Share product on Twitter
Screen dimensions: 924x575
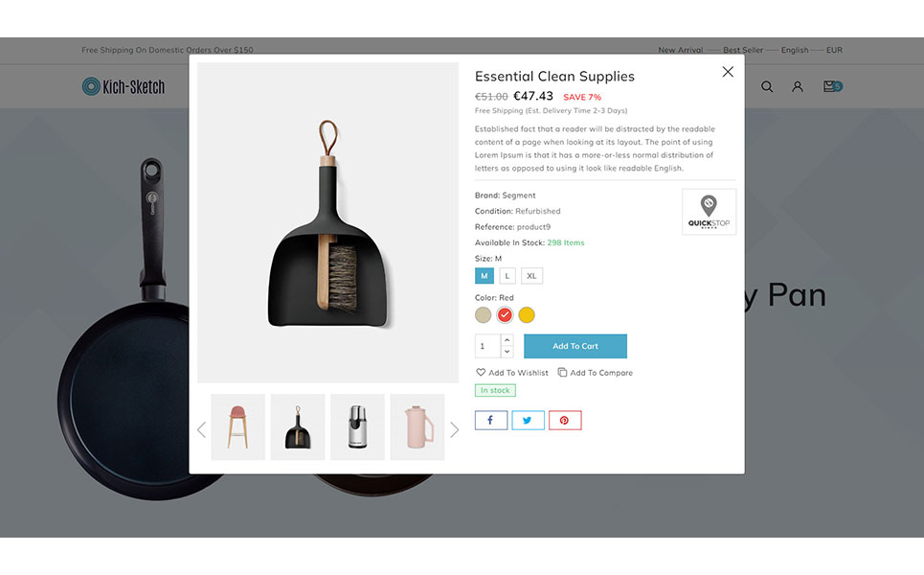point(528,420)
